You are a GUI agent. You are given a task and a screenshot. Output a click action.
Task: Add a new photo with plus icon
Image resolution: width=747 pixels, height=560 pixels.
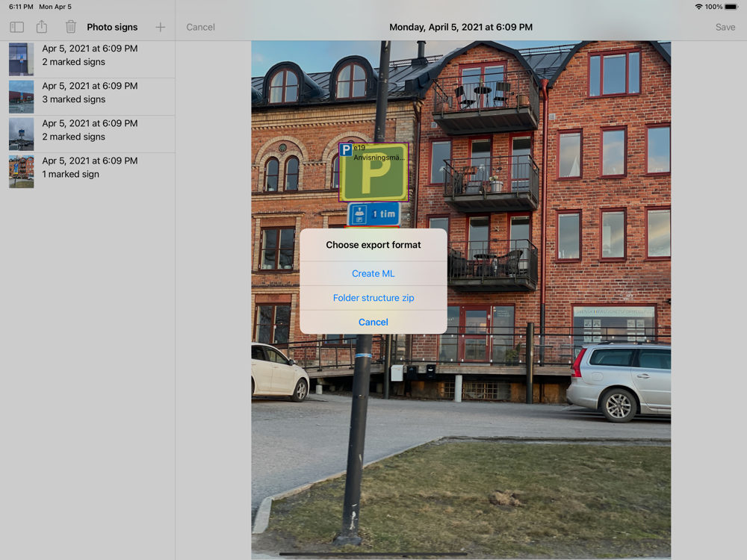coord(160,27)
